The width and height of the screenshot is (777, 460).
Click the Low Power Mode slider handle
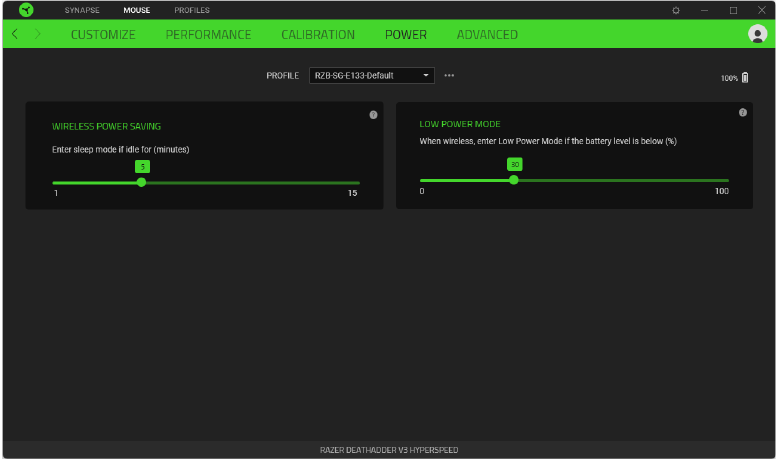[x=514, y=180]
